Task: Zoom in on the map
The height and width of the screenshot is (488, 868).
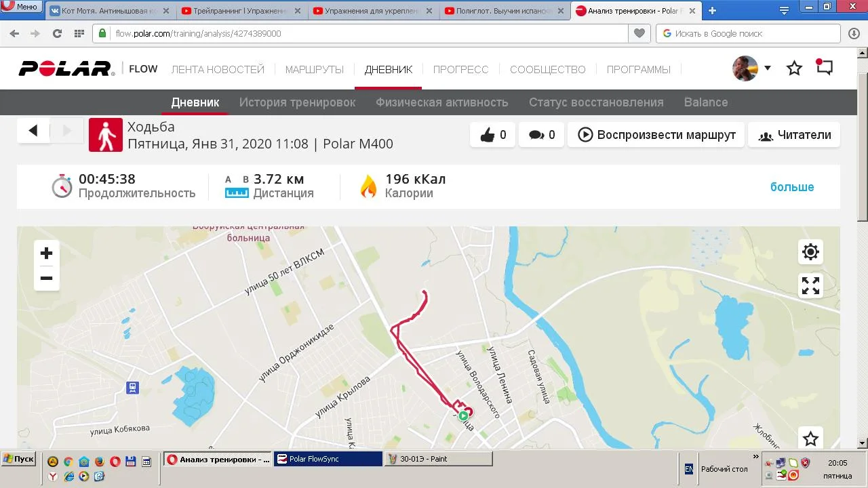Action: 46,253
